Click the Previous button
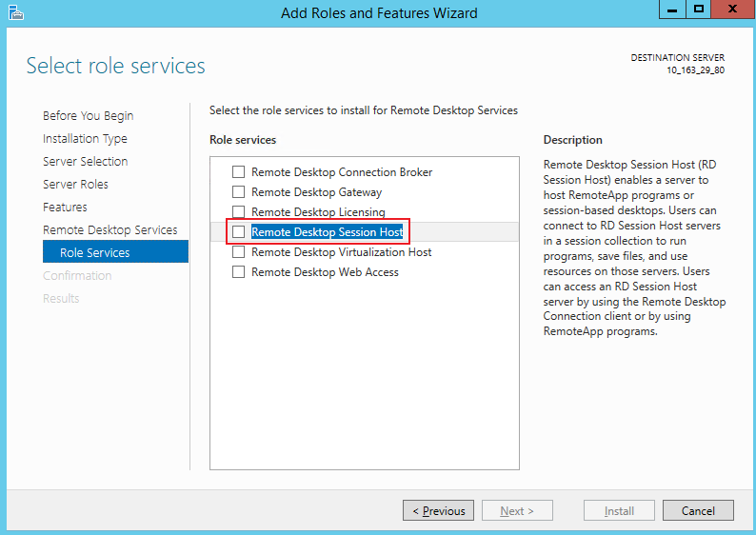Viewport: 756px width, 535px height. [438, 510]
